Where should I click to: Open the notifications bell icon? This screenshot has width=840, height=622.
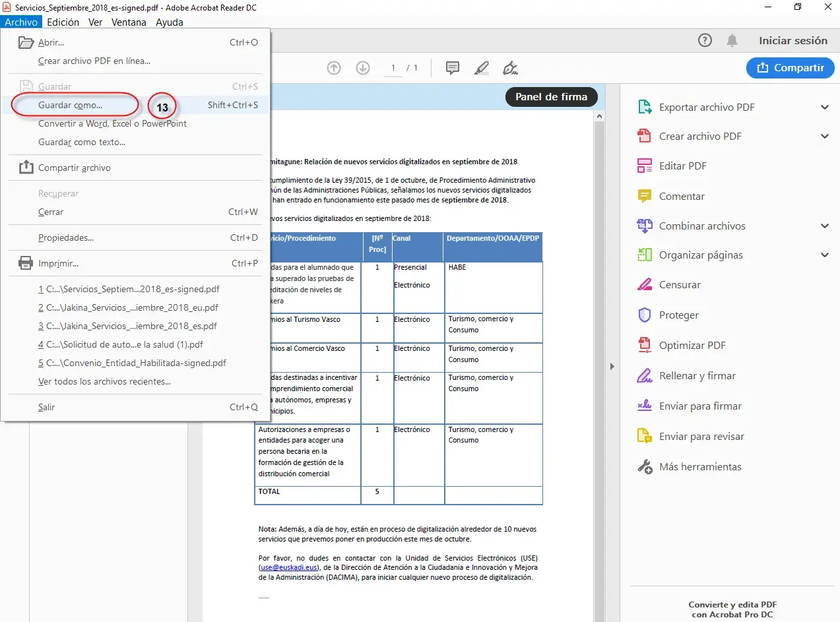click(732, 41)
